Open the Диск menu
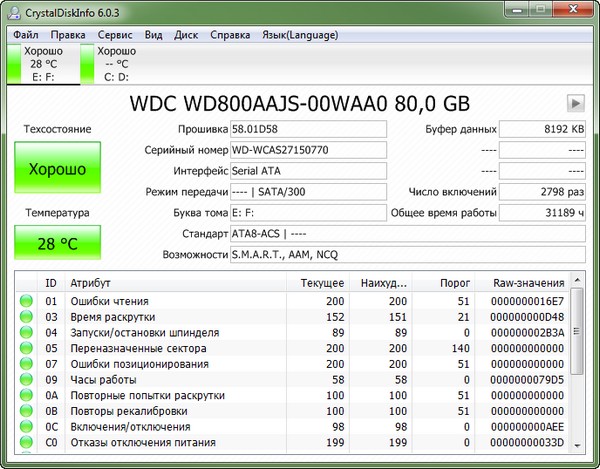600x469 pixels. pyautogui.click(x=185, y=34)
